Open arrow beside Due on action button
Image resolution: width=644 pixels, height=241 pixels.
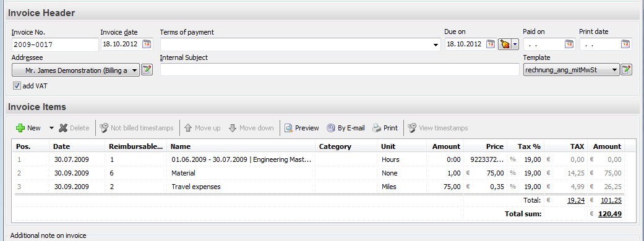click(515, 44)
